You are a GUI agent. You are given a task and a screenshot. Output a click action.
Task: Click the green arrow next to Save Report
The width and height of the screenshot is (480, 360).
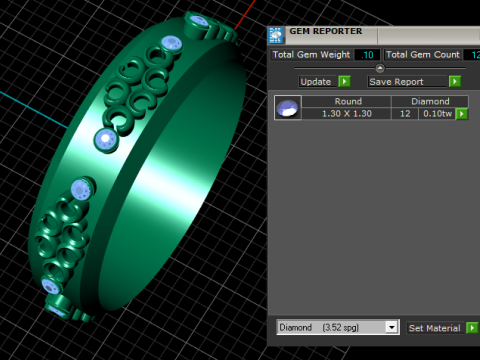(455, 81)
